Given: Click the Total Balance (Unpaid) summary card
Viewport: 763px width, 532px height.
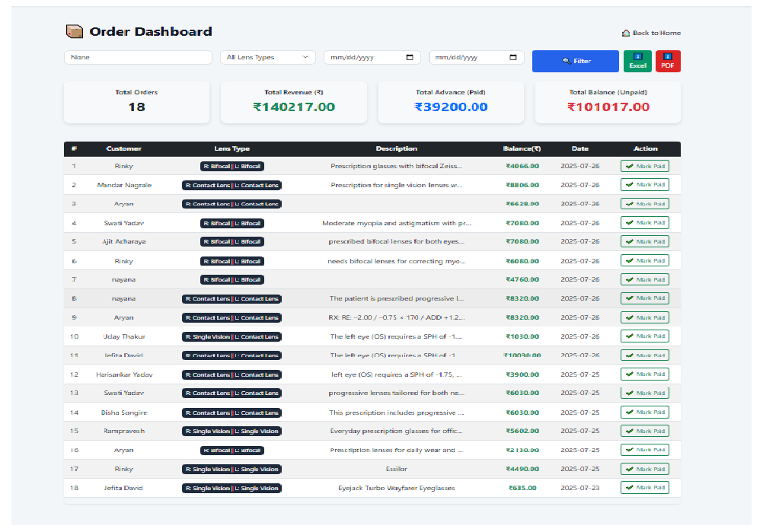Looking at the screenshot, I should pos(608,102).
